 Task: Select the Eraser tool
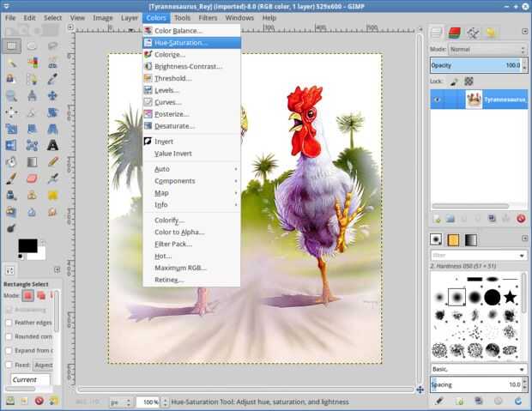point(32,178)
